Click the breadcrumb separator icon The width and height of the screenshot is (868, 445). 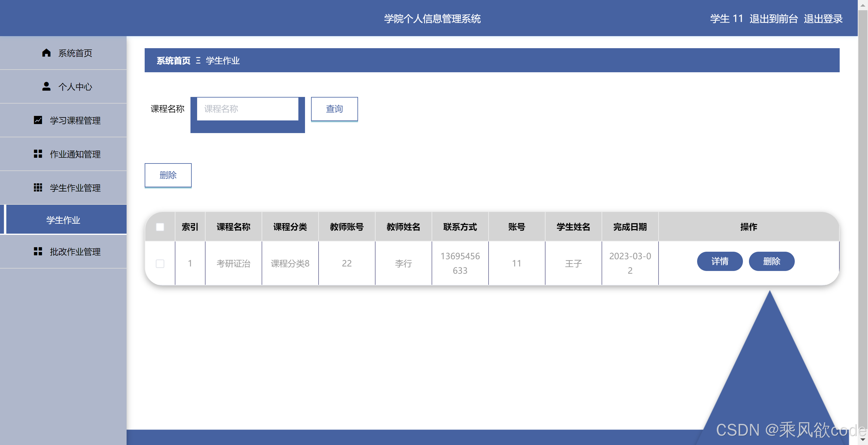[198, 61]
